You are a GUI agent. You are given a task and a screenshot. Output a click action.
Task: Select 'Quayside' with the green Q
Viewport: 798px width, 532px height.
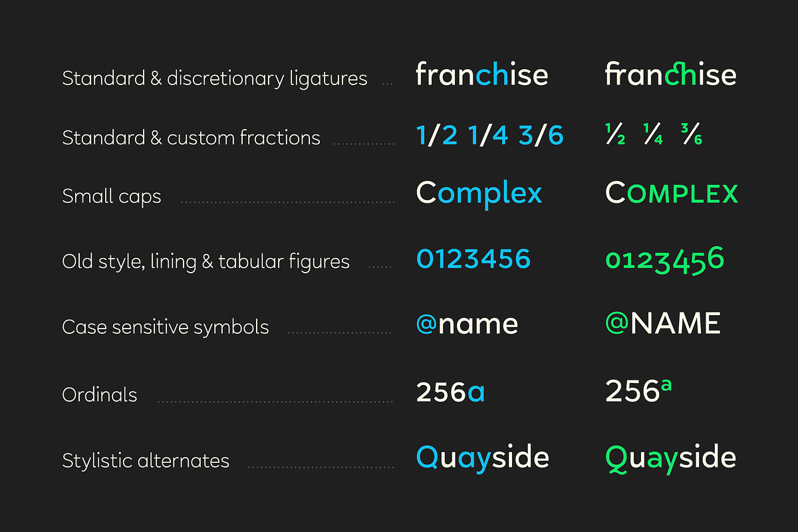click(x=670, y=459)
